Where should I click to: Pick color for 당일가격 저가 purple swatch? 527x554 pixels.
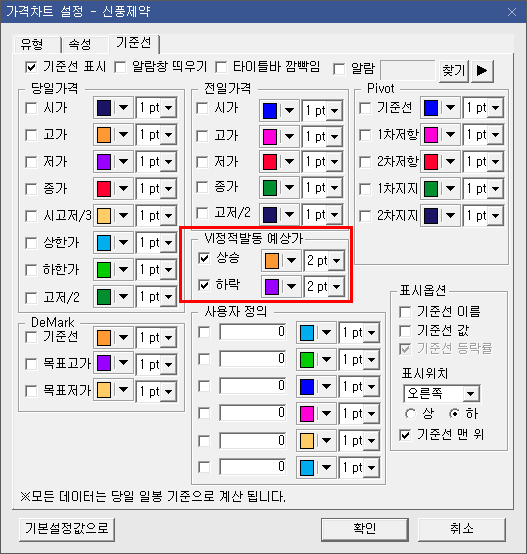(104, 162)
